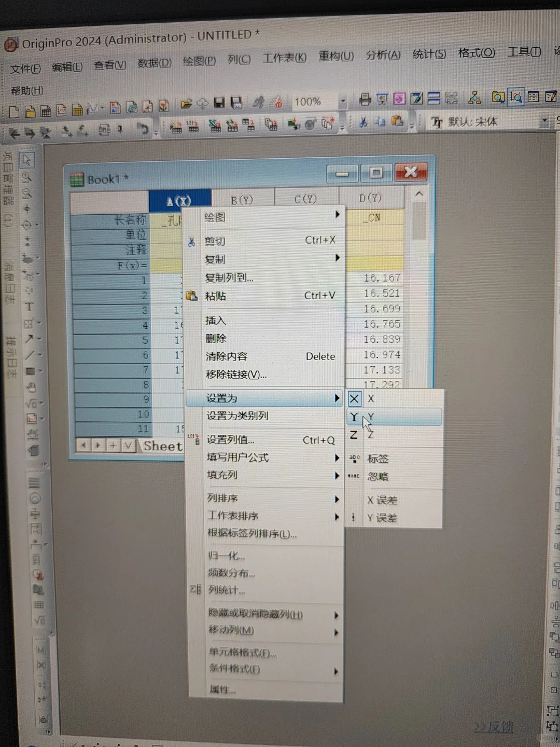This screenshot has width=560, height=747.
Task: Choose 列统计... in context menu
Action: click(x=265, y=590)
